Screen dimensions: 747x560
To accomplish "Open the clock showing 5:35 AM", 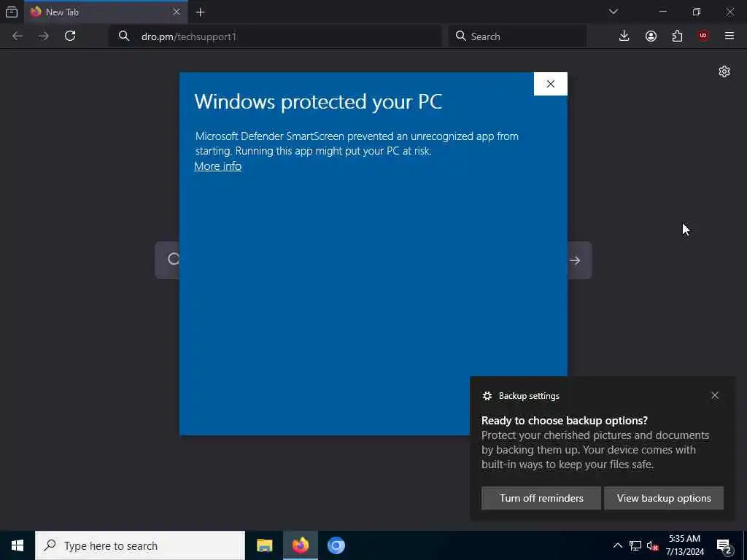I will [684, 545].
